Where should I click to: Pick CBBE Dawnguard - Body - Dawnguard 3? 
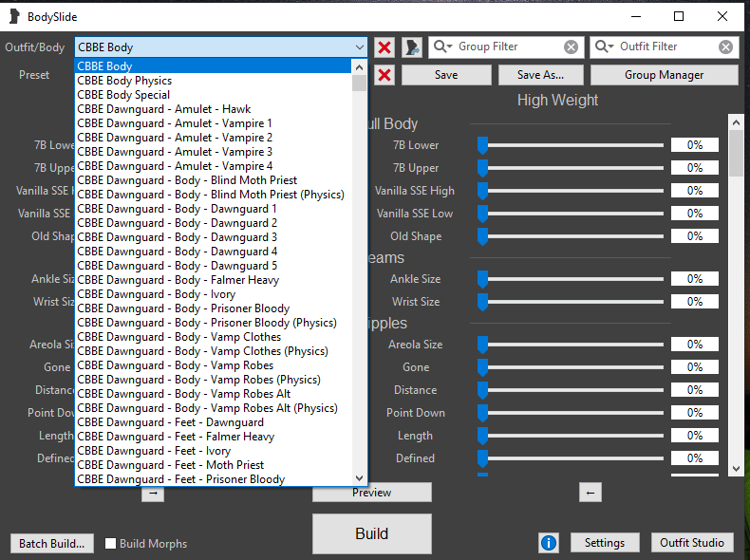pyautogui.click(x=214, y=237)
